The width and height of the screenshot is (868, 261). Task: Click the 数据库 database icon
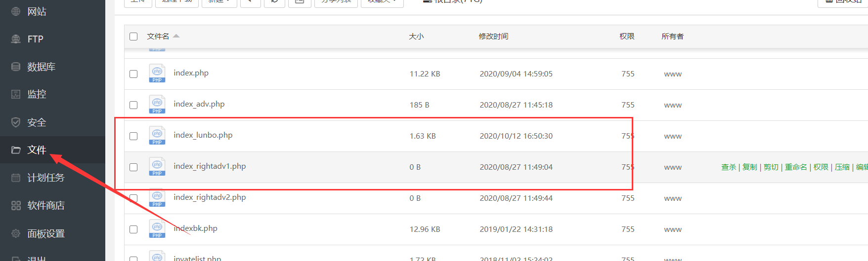click(16, 67)
